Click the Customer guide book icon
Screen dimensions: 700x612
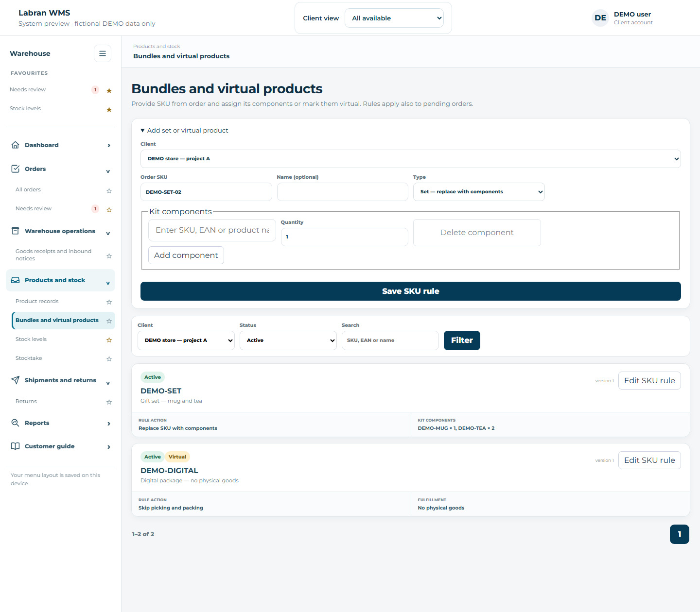[x=16, y=446]
